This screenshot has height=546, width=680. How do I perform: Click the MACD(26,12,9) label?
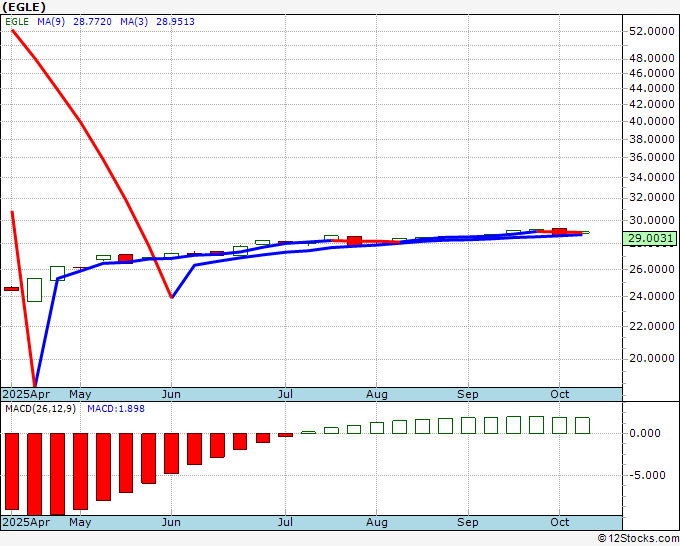point(40,409)
